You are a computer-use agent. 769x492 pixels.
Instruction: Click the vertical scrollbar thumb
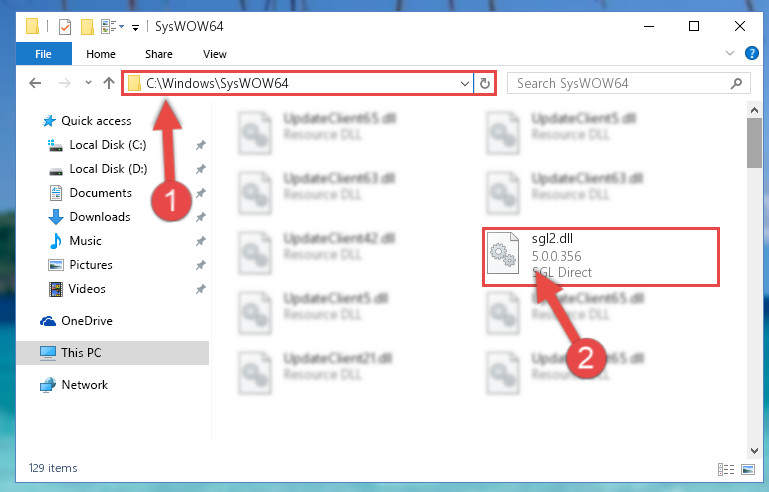[754, 143]
